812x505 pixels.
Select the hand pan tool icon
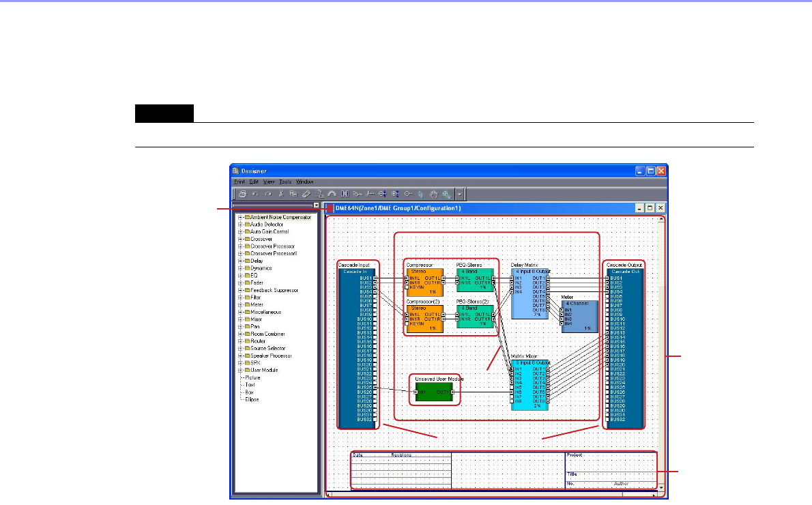point(433,194)
